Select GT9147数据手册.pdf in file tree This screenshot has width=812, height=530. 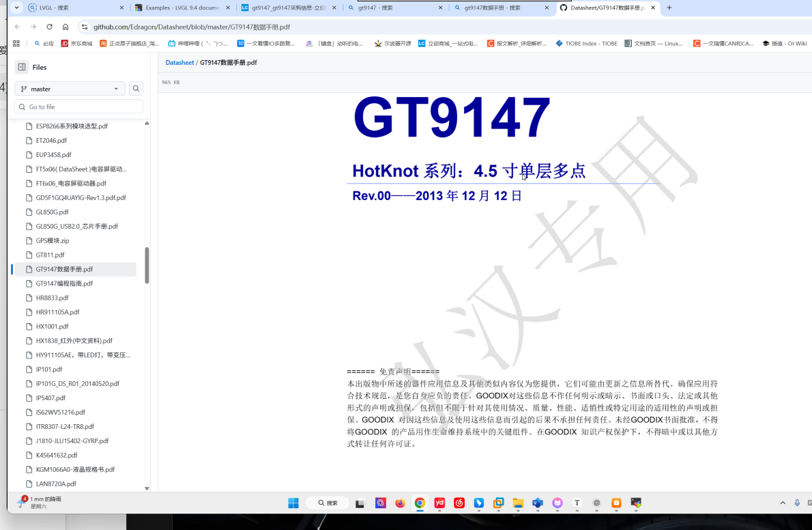[x=64, y=269]
